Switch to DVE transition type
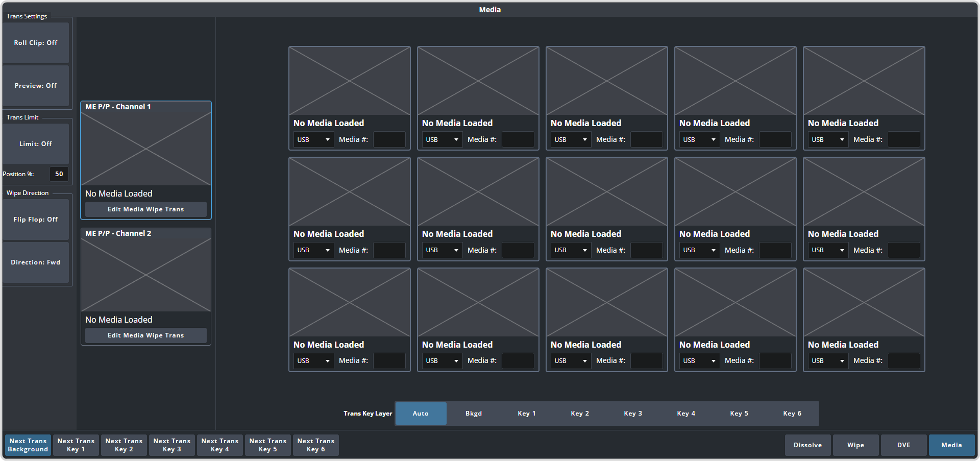This screenshot has height=461, width=980. [x=904, y=445]
